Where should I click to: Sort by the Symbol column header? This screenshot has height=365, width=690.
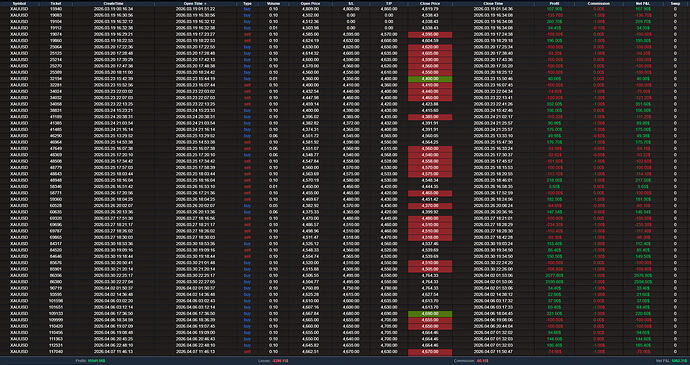tap(19, 3)
